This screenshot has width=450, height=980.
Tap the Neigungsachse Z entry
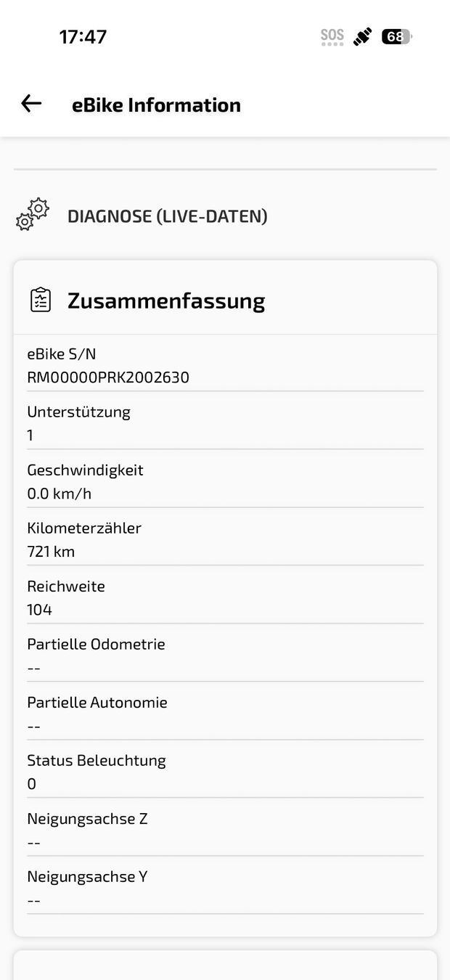pos(225,830)
